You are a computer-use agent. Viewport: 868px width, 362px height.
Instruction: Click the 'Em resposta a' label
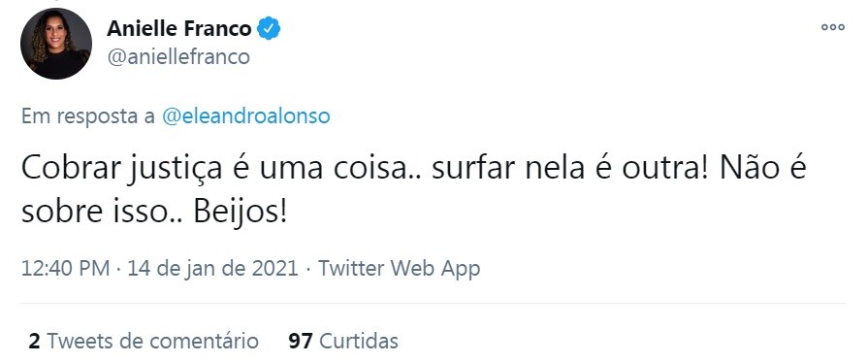88,115
